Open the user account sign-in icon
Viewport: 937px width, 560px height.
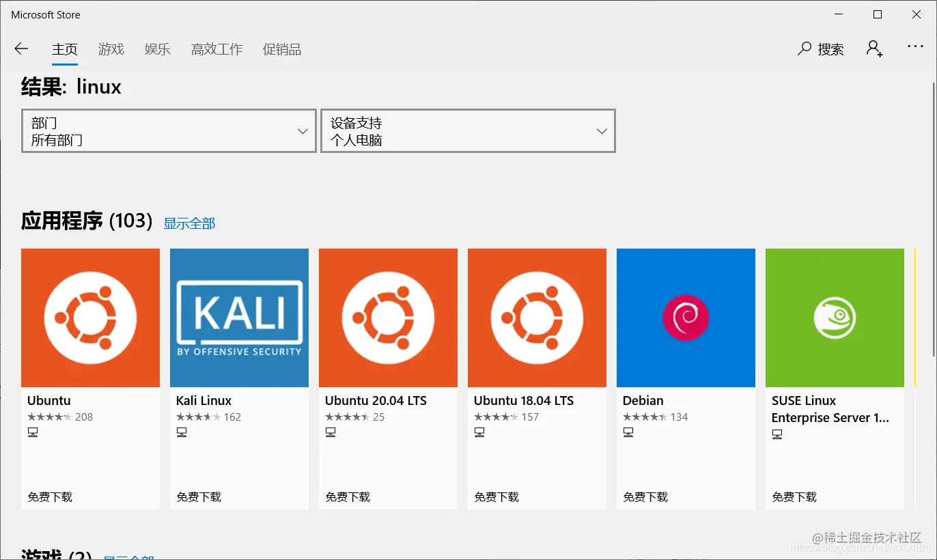click(x=874, y=48)
